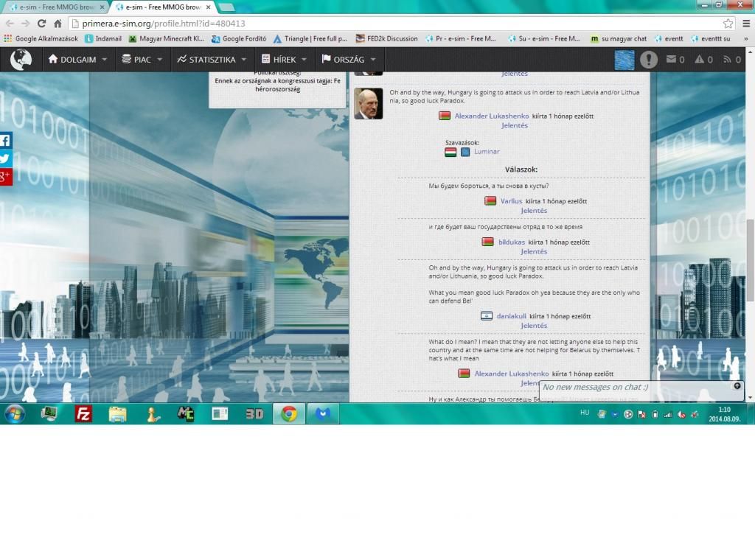
Task: Expand the STATISZTIKA dropdown menu
Action: point(212,60)
